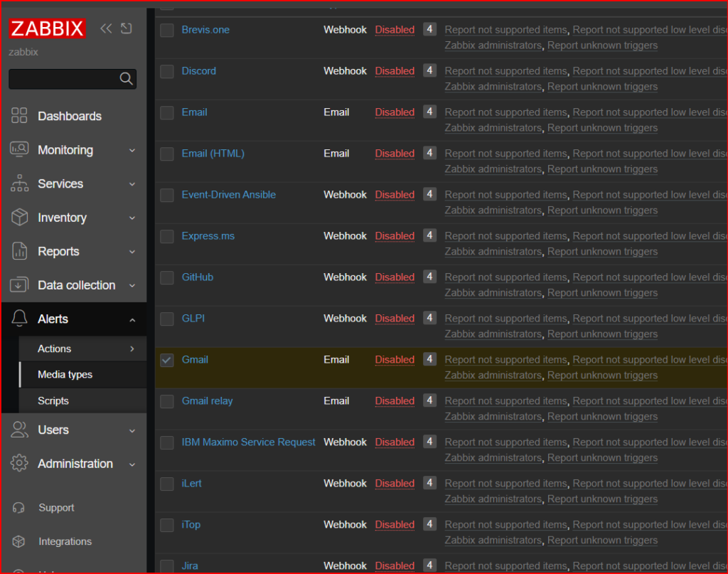Select the GitHub row checkbox
This screenshot has width=728, height=574.
pos(166,277)
